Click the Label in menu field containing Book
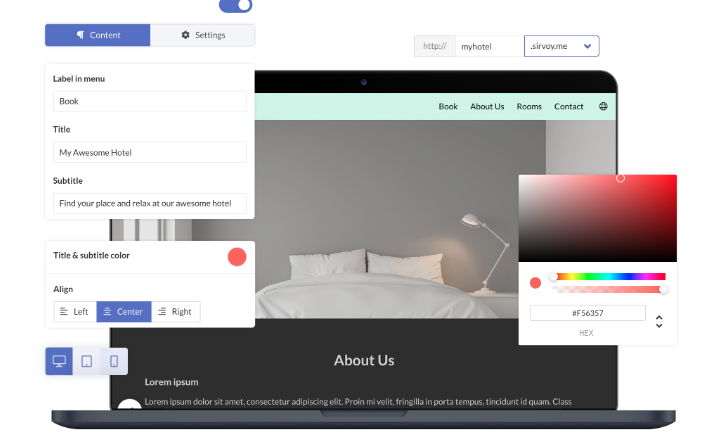The width and height of the screenshot is (702, 438). [x=150, y=101]
